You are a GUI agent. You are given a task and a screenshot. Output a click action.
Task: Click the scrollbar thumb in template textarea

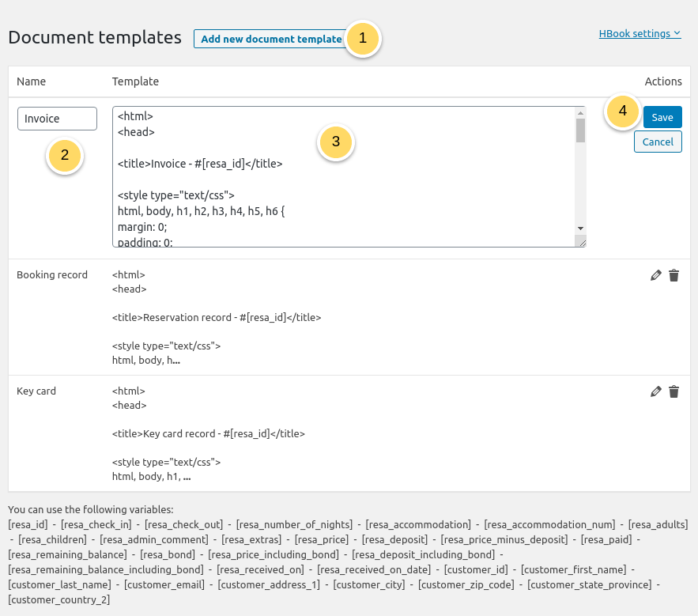coord(580,130)
